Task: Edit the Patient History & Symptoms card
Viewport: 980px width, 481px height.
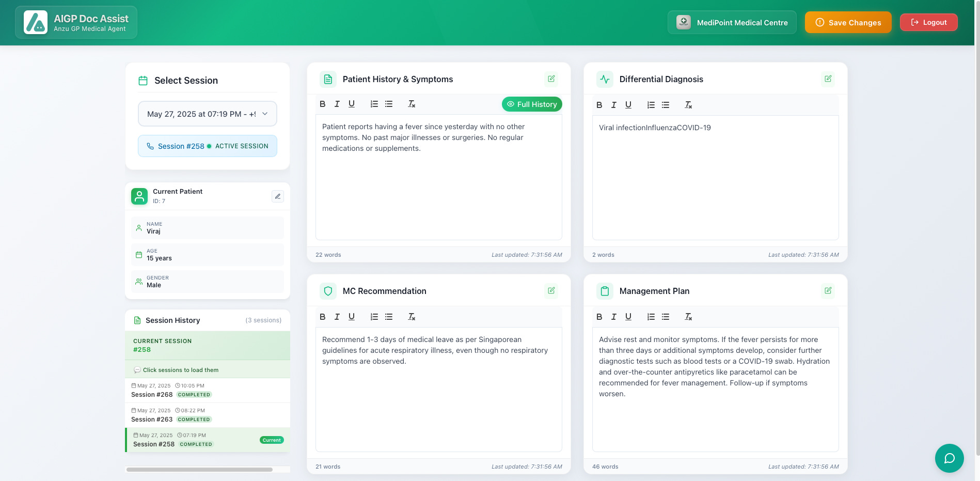Action: click(x=551, y=79)
